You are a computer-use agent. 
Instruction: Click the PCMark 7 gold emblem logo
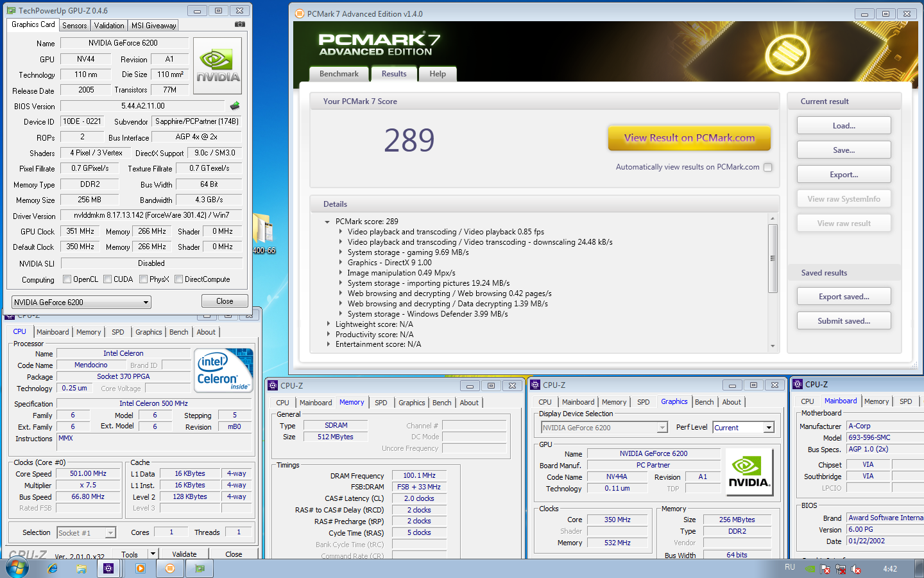[x=787, y=53]
